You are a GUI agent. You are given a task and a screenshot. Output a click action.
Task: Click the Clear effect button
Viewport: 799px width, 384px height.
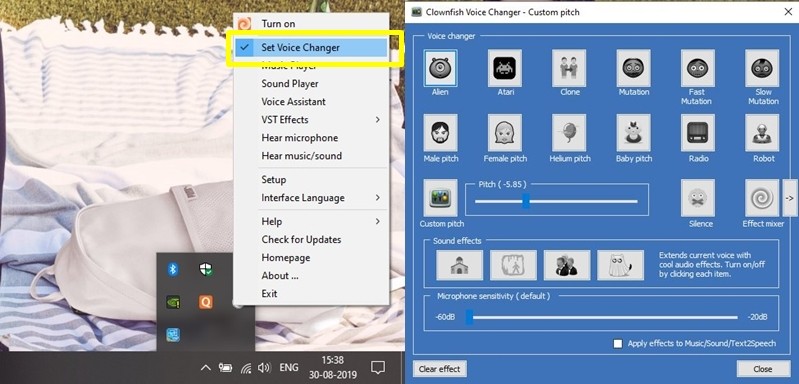(x=439, y=369)
